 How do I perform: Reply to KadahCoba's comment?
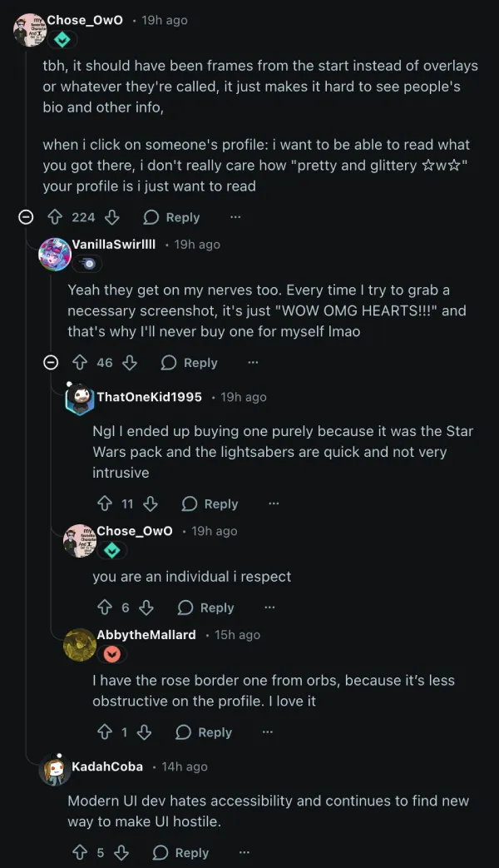click(x=180, y=853)
